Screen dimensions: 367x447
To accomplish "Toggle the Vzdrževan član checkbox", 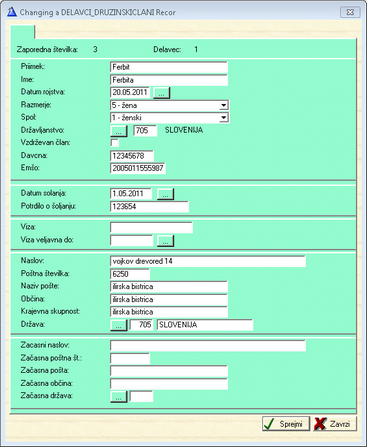I will (115, 143).
